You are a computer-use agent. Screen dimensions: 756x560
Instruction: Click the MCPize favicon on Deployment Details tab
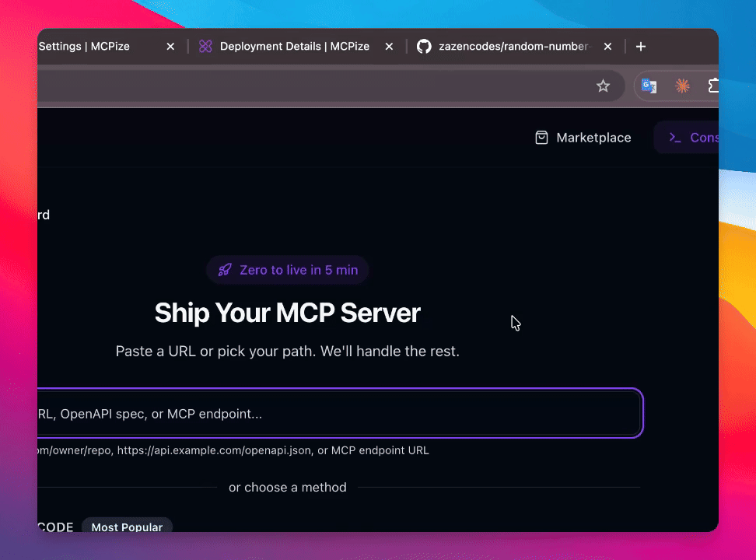(x=205, y=47)
